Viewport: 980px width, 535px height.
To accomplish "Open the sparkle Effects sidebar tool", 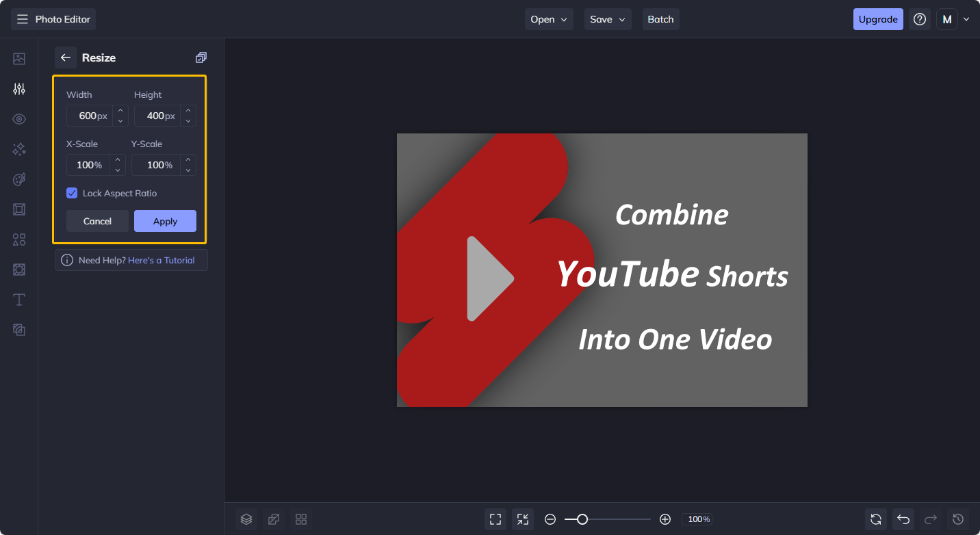I will (x=19, y=149).
